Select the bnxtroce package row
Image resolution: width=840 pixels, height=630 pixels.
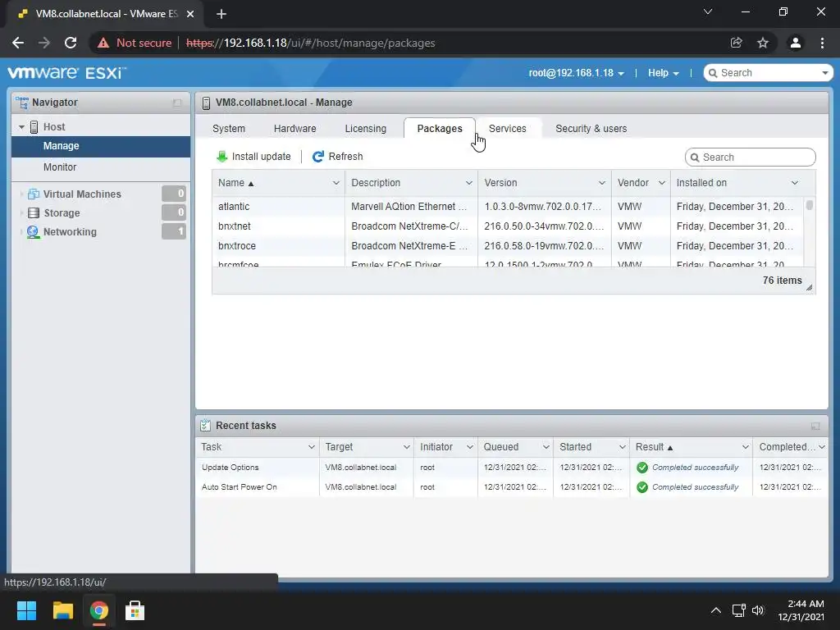click(508, 246)
